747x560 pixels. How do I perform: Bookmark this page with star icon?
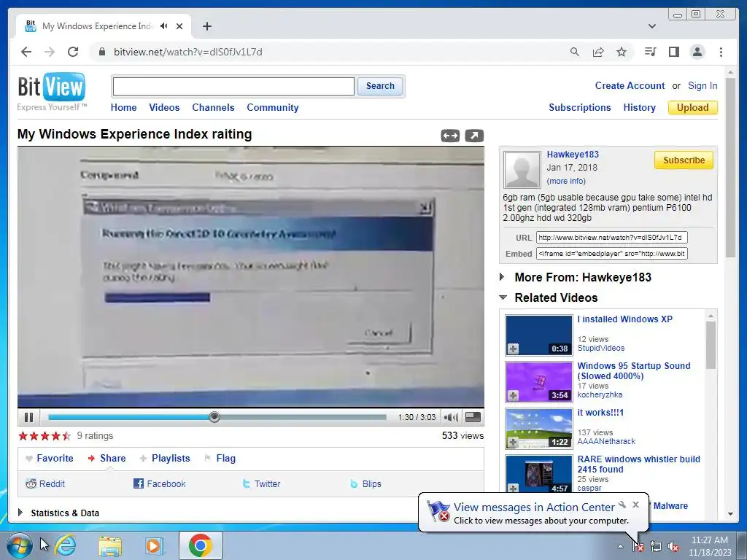tap(622, 52)
